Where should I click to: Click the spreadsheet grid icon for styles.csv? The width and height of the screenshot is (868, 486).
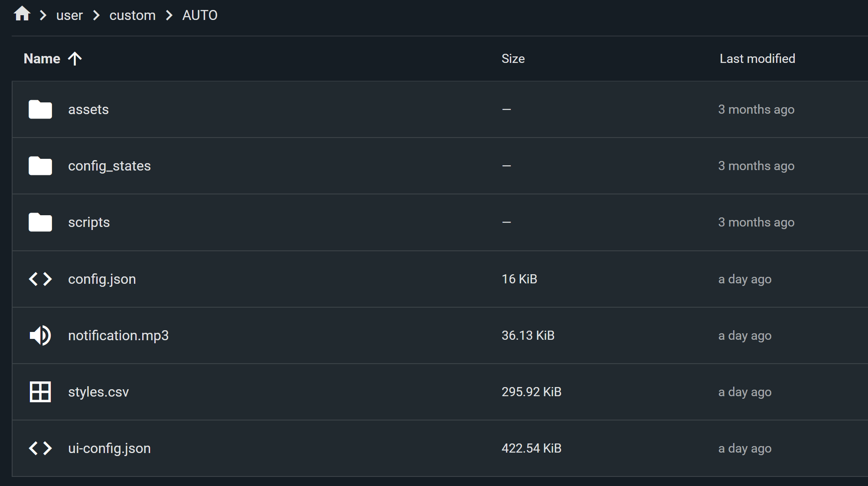40,392
